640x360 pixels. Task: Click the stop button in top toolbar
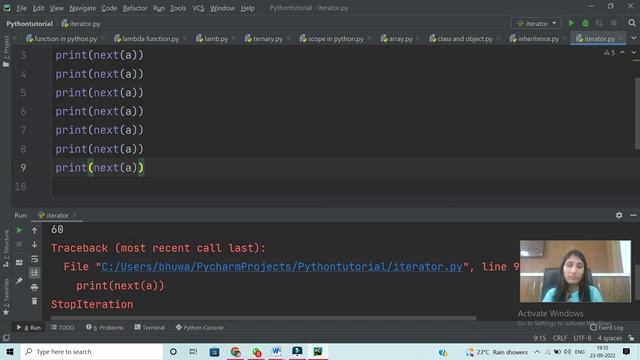[x=613, y=23]
